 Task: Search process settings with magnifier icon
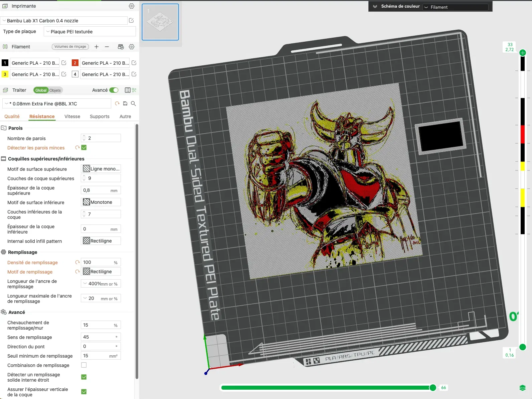133,104
